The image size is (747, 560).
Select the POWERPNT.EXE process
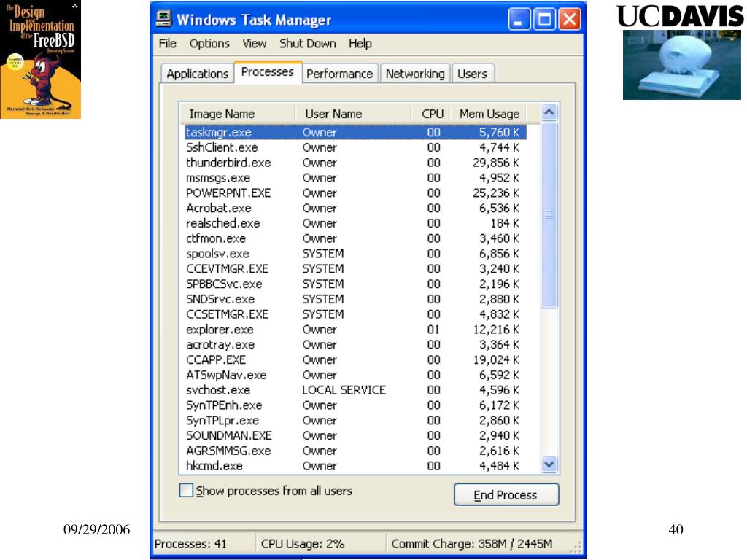click(355, 192)
